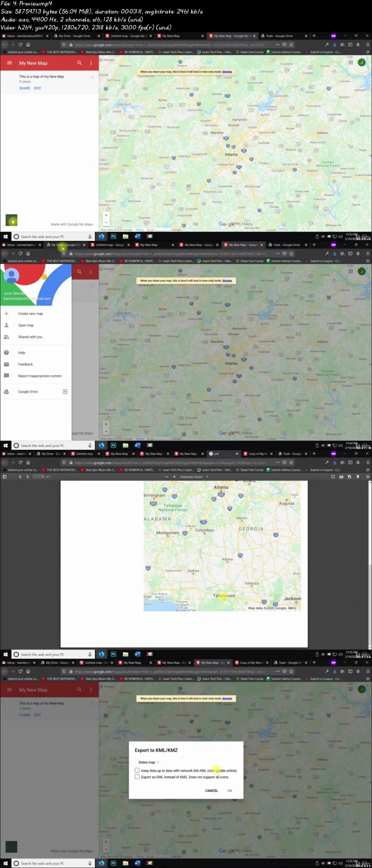Open Shared with you in the side menu
Viewport: 372px width, 868px height.
[30, 337]
